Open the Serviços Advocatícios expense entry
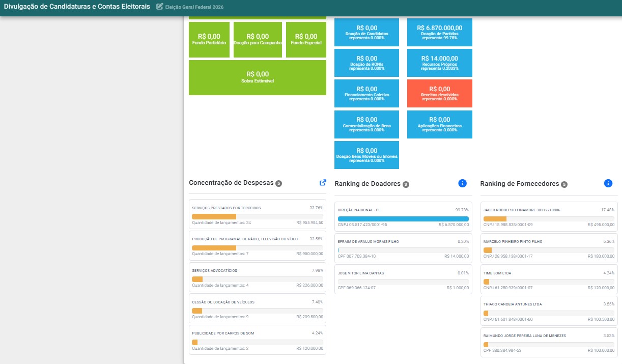The width and height of the screenshot is (622, 364). 258,277
